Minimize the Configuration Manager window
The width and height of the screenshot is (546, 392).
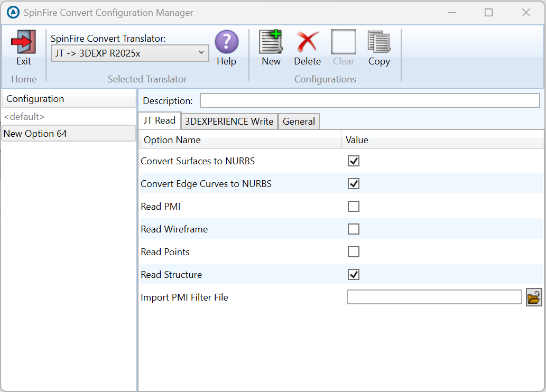tap(452, 13)
